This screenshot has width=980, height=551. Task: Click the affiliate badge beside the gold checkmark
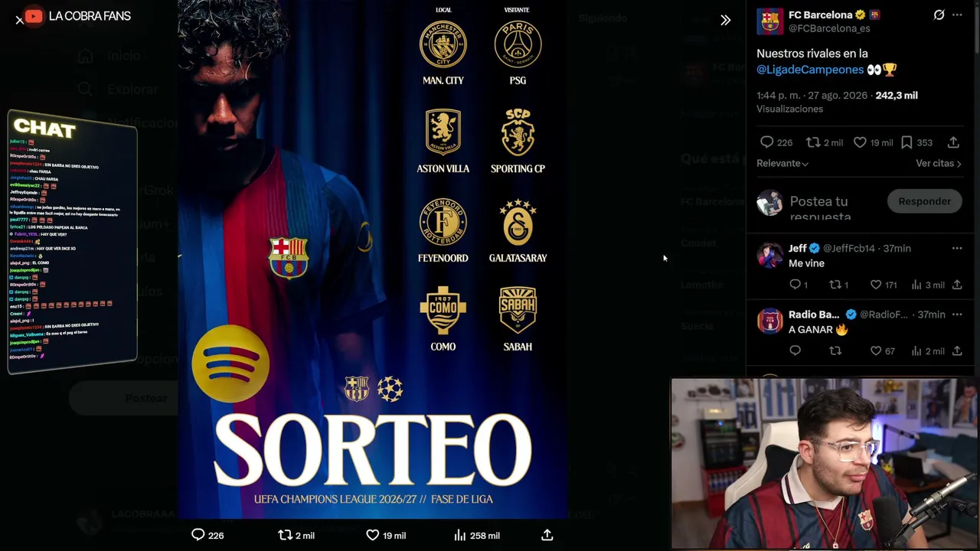click(x=874, y=15)
